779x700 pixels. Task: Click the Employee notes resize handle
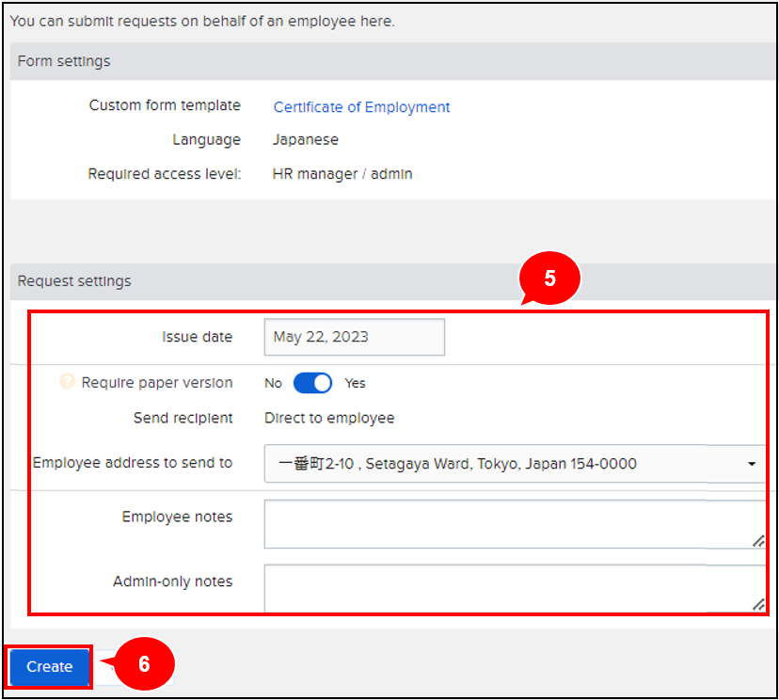(758, 540)
